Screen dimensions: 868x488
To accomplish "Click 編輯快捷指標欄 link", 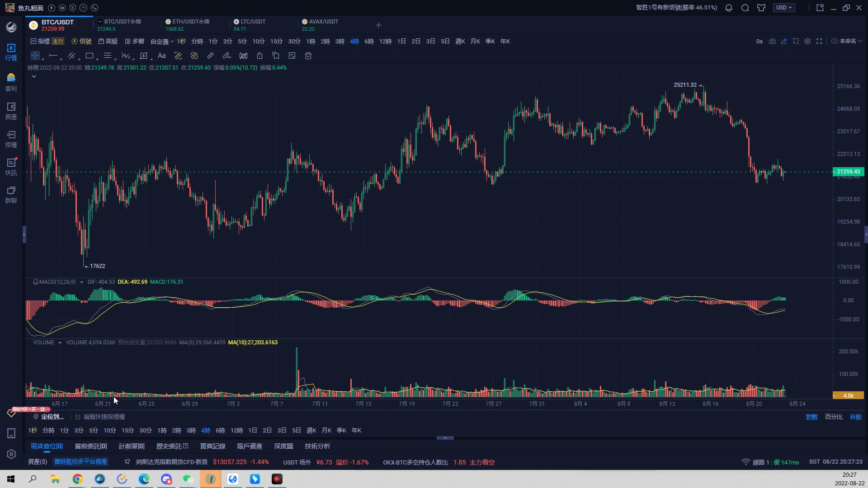I will 104,417.
